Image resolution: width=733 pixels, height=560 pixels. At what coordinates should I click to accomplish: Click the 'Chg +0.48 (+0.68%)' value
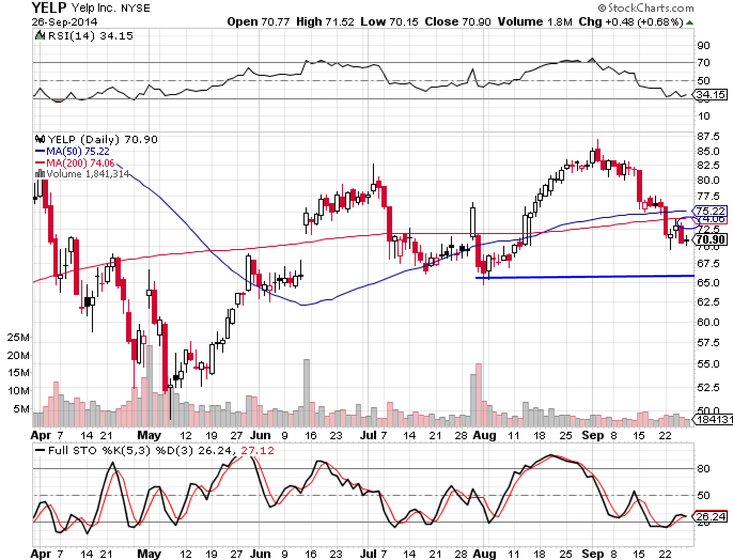coord(631,22)
